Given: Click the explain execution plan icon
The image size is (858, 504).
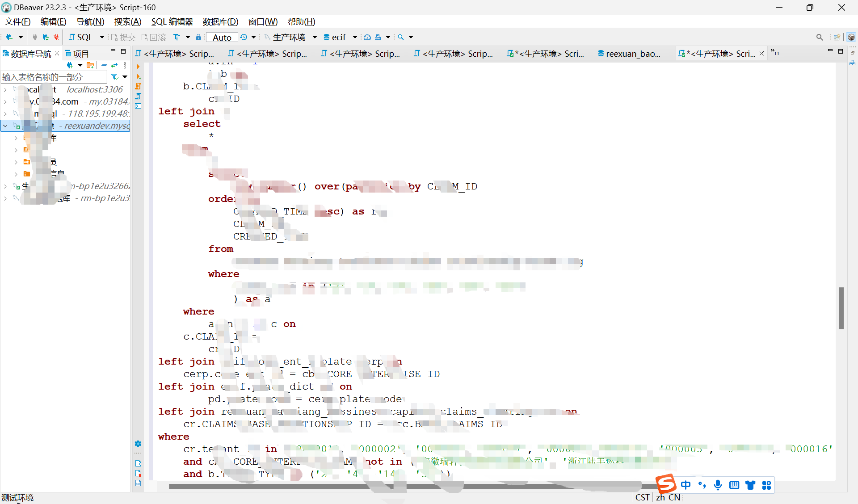Looking at the screenshot, I should point(138,96).
